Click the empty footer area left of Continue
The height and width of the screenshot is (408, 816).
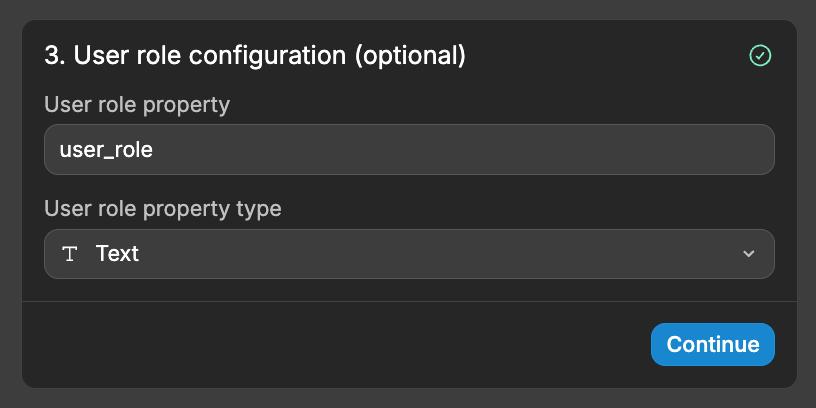coord(333,345)
